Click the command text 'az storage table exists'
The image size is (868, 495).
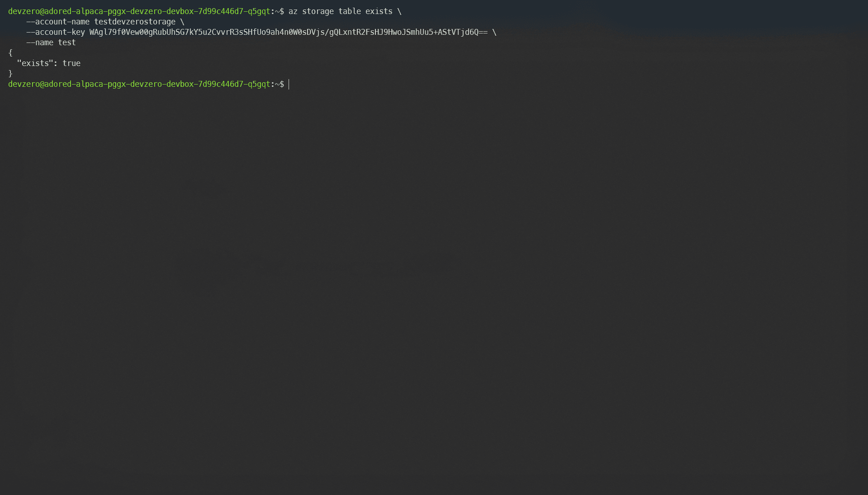[x=340, y=11]
